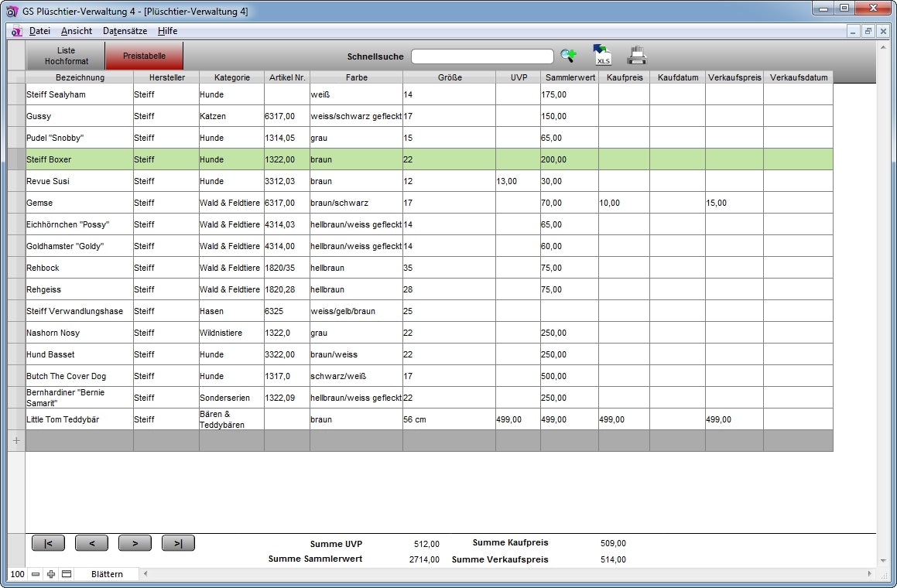Go to next record
This screenshot has width=897, height=588.
pyautogui.click(x=135, y=543)
